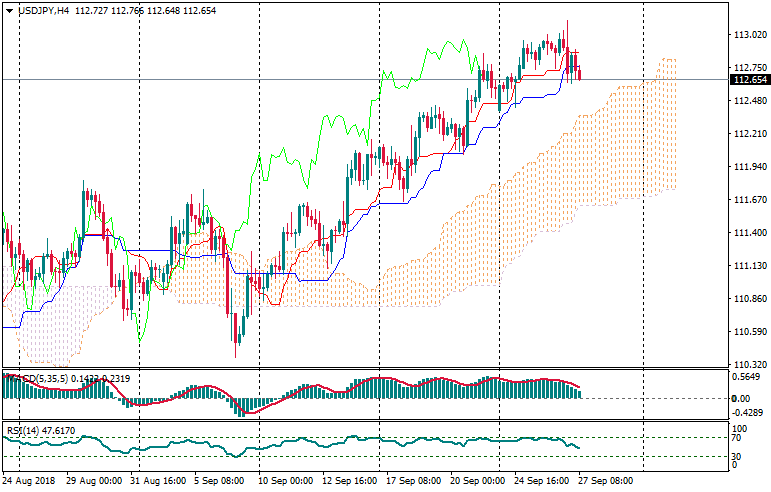This screenshot has height=492, width=771.
Task: Click the 111.40 level on price axis
Action: click(748, 233)
